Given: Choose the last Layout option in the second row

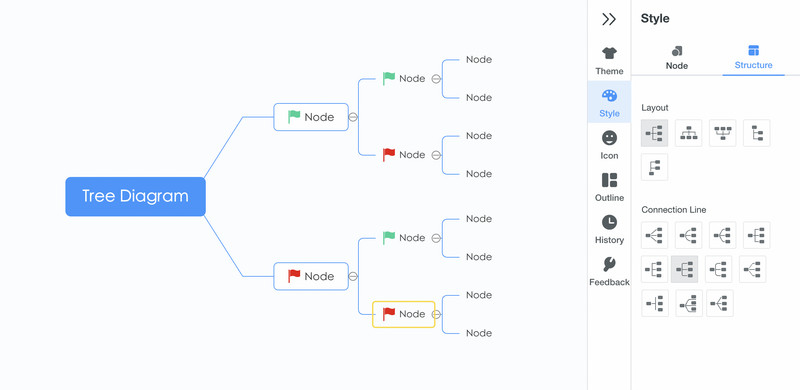Looking at the screenshot, I should 655,167.
